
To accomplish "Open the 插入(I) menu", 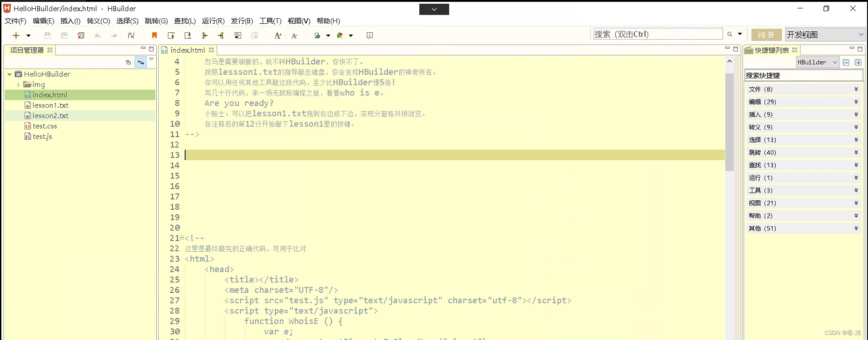I will pyautogui.click(x=70, y=21).
